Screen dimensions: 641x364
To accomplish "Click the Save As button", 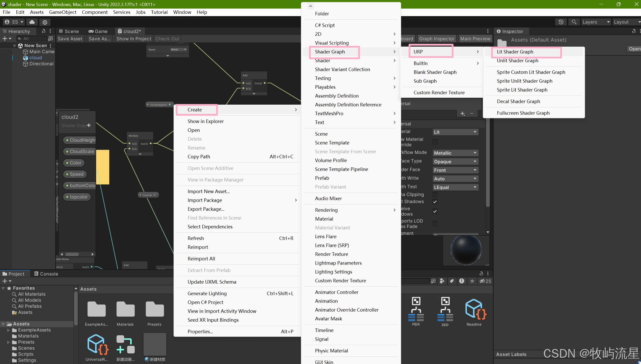I will click(x=99, y=39).
